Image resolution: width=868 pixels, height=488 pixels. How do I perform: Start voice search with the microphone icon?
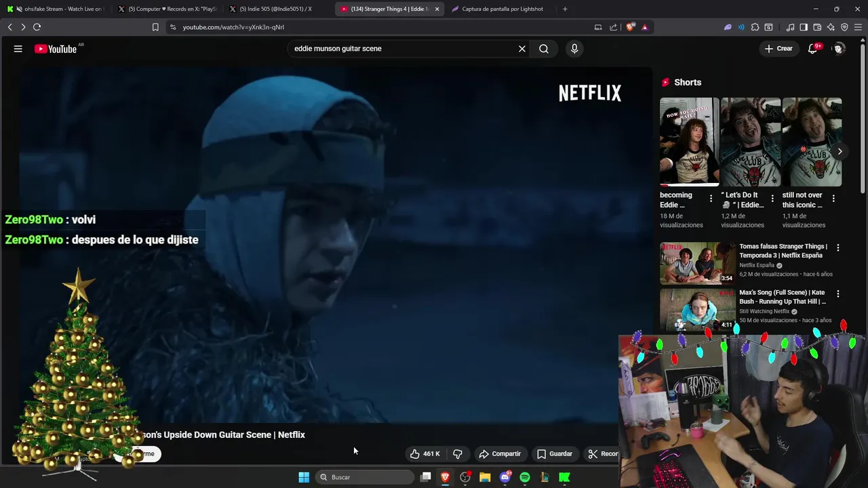click(574, 49)
